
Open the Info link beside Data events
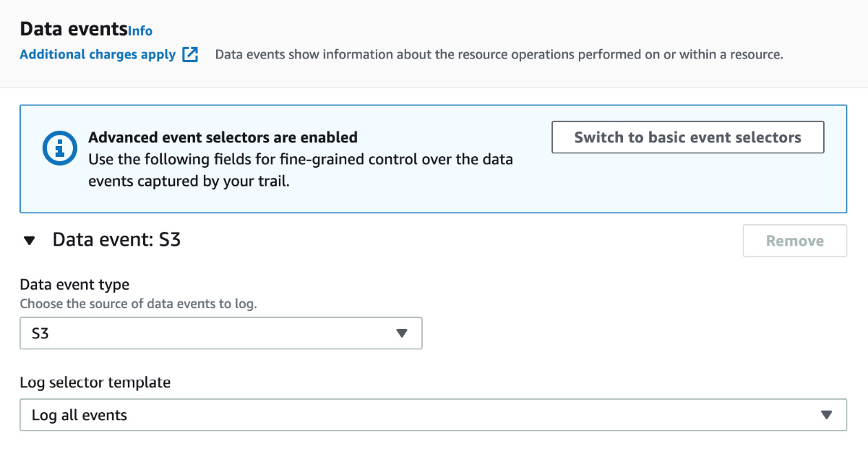pos(140,30)
